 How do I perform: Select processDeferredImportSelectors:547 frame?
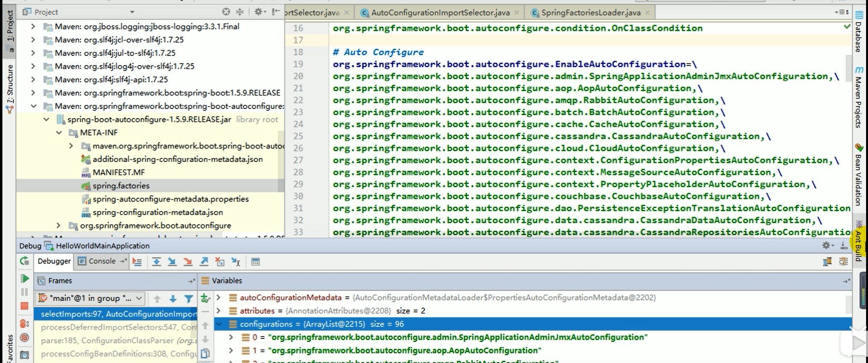[x=116, y=327]
